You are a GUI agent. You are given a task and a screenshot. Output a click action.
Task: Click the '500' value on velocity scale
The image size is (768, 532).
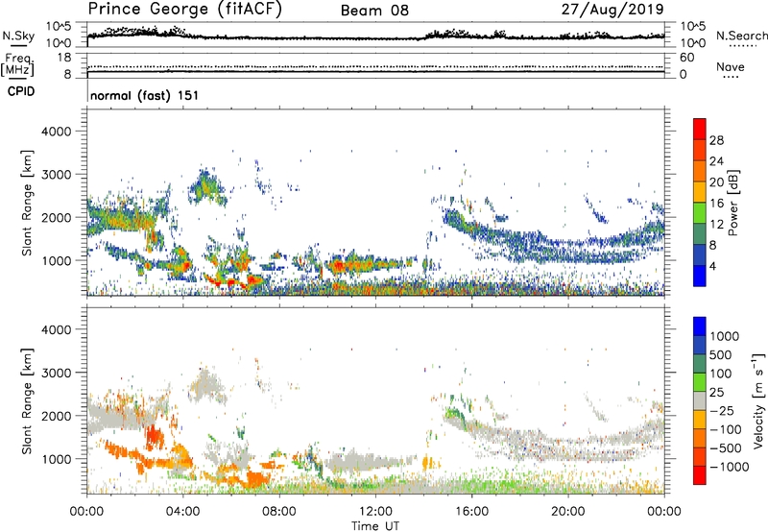pos(722,355)
